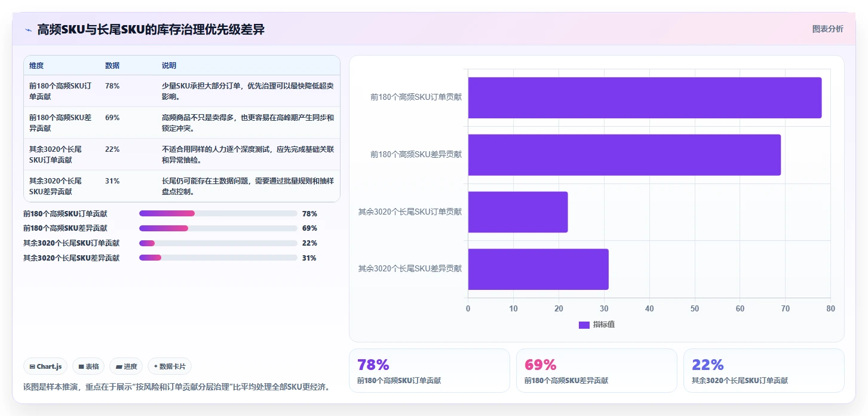Click progress bar for 前180个高频SKU订单贡献
The width and height of the screenshot is (868, 416).
(218, 213)
